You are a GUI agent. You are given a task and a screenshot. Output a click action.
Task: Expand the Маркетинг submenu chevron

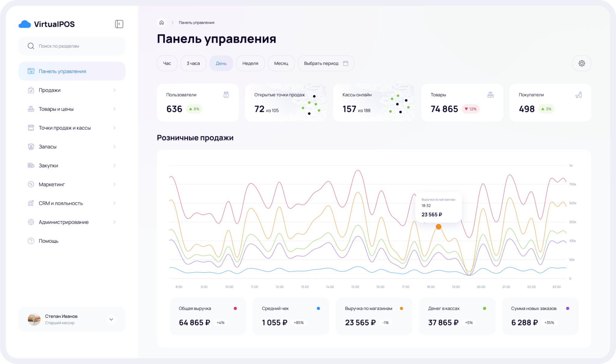point(114,184)
